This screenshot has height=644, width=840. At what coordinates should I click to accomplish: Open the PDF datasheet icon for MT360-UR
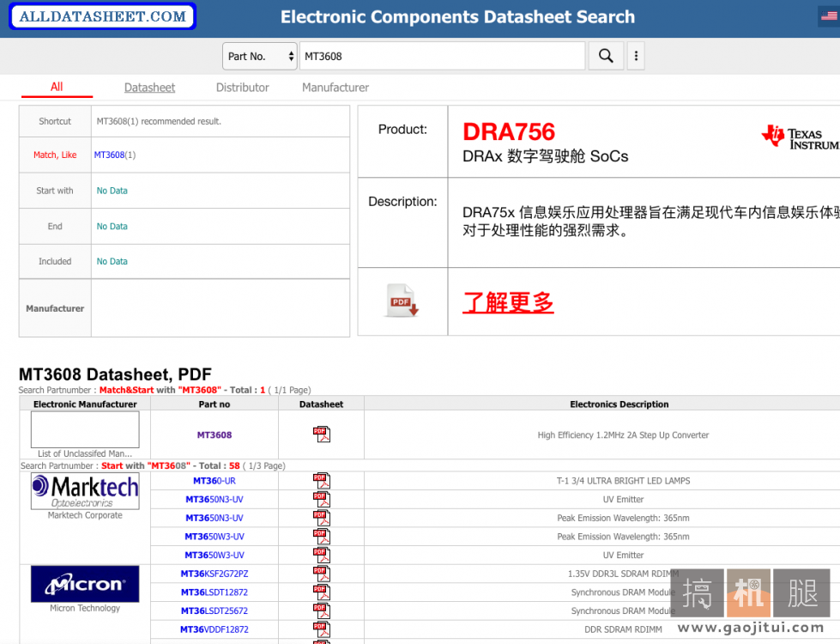pyautogui.click(x=322, y=481)
